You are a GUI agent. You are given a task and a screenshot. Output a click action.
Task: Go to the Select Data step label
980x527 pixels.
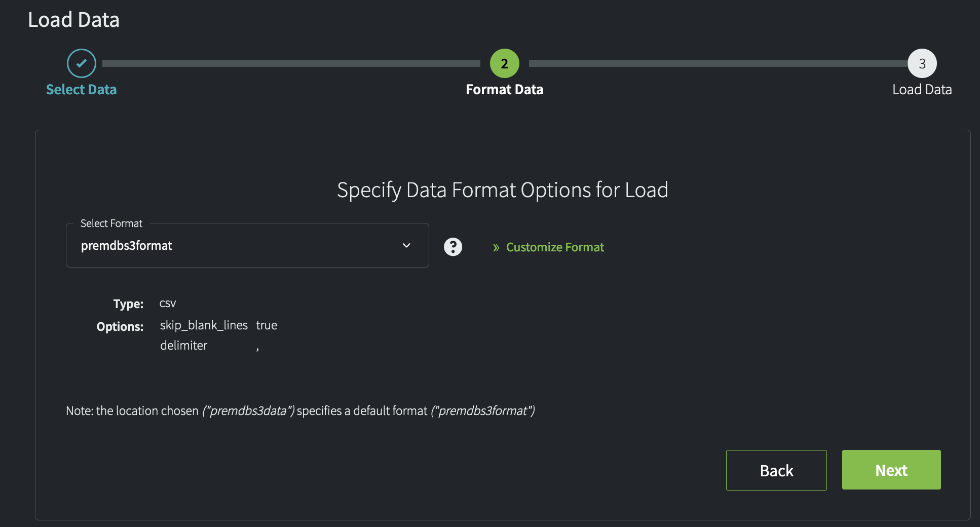81,90
